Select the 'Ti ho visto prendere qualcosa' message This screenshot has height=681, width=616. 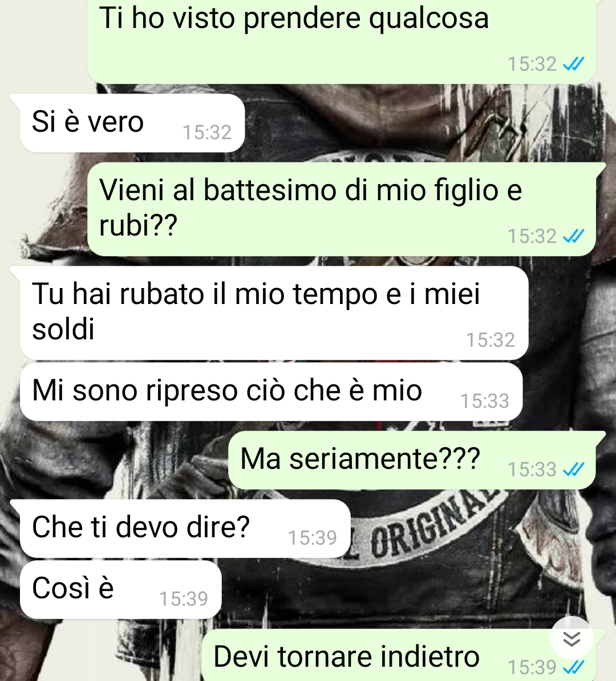(342, 41)
